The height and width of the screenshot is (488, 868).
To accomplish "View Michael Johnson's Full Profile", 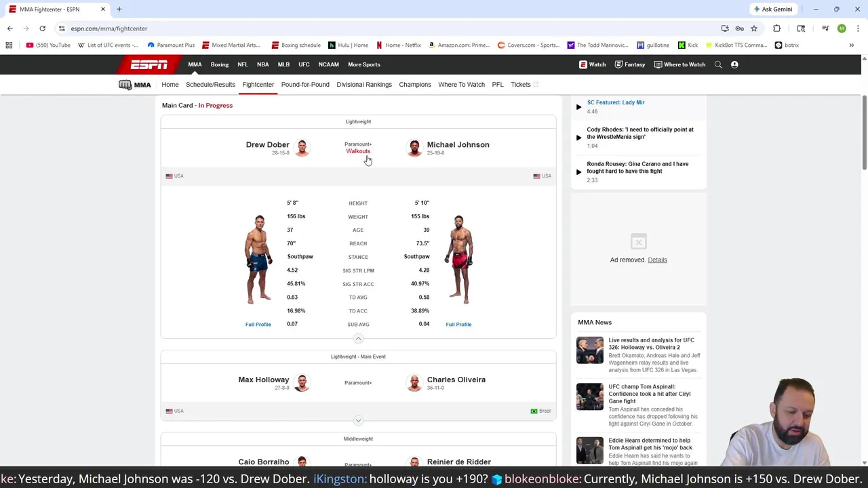I will pyautogui.click(x=458, y=325).
